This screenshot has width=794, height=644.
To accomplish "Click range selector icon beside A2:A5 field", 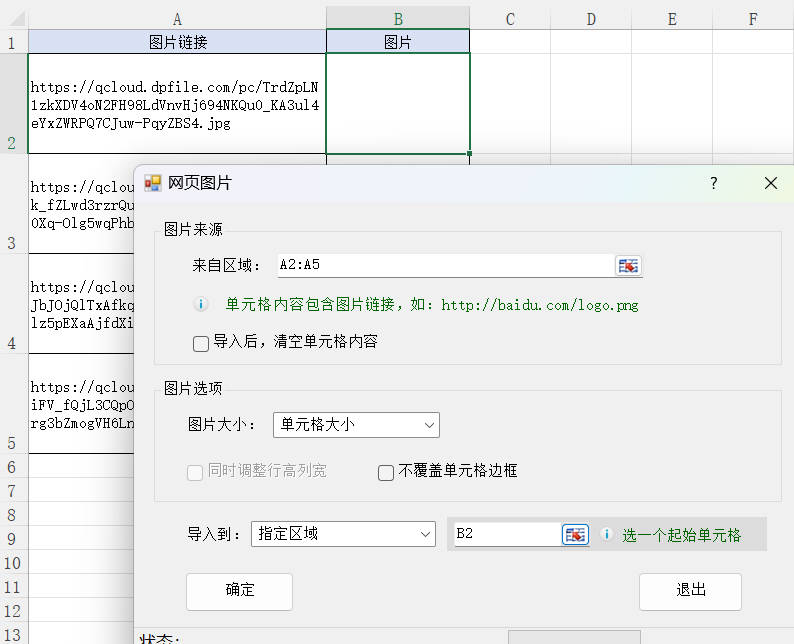I will point(628,265).
